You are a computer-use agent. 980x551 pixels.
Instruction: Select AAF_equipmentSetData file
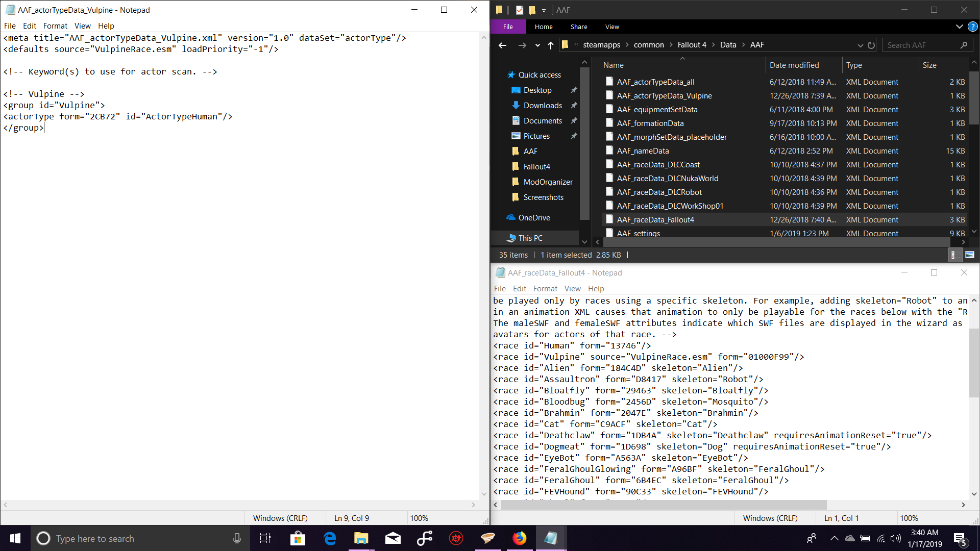pyautogui.click(x=657, y=109)
